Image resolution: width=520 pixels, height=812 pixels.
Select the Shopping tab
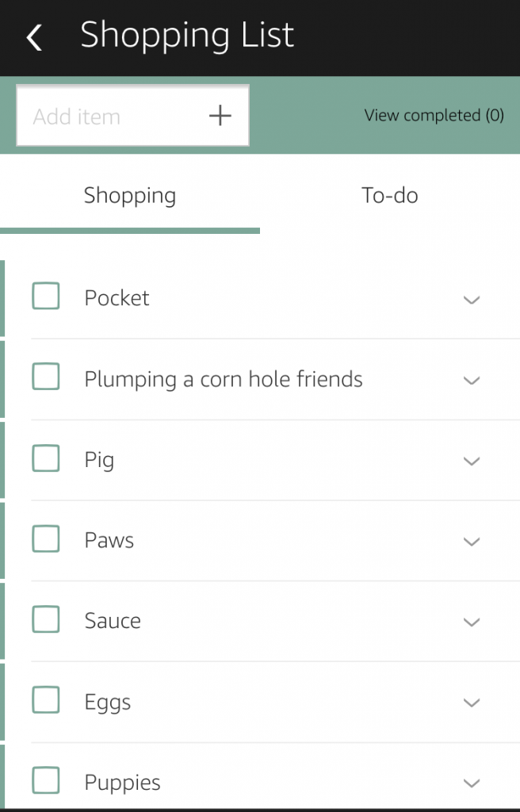(x=129, y=195)
